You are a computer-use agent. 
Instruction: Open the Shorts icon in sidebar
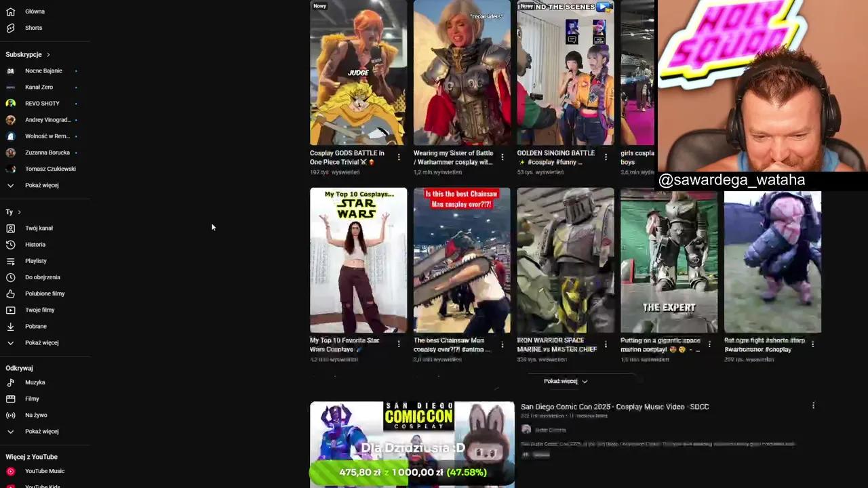[10, 28]
